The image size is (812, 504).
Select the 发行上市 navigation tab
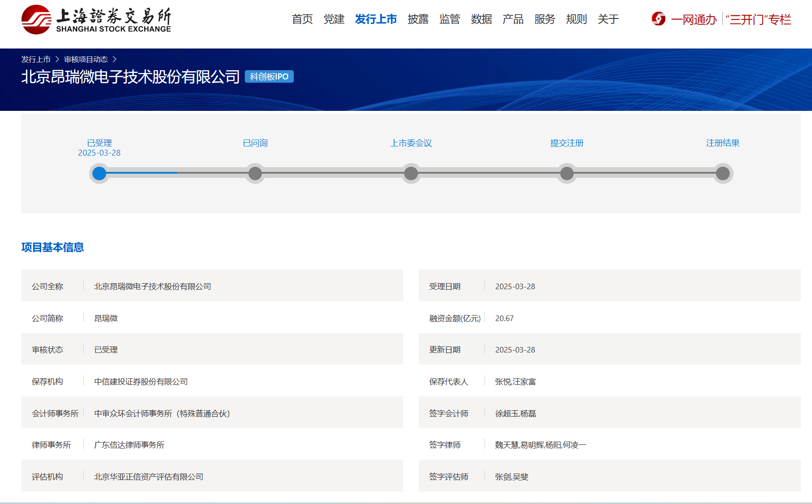376,19
